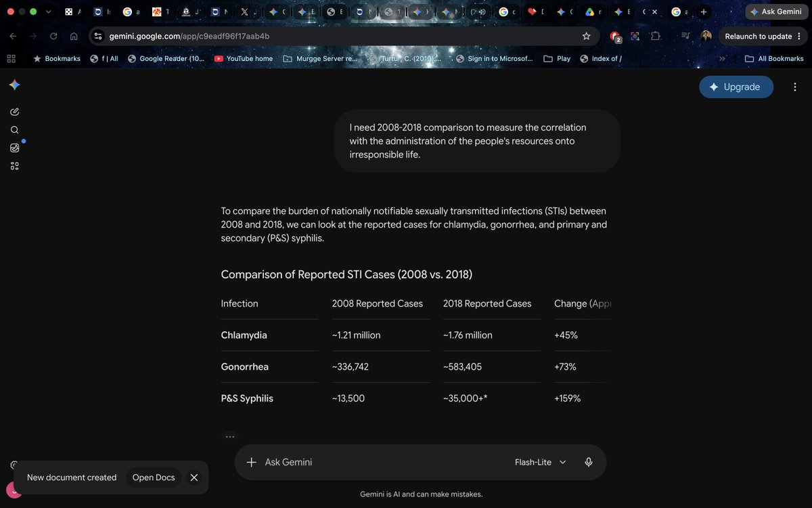The image size is (812, 508).
Task: Open the Google Reader bookmark
Action: point(166,59)
